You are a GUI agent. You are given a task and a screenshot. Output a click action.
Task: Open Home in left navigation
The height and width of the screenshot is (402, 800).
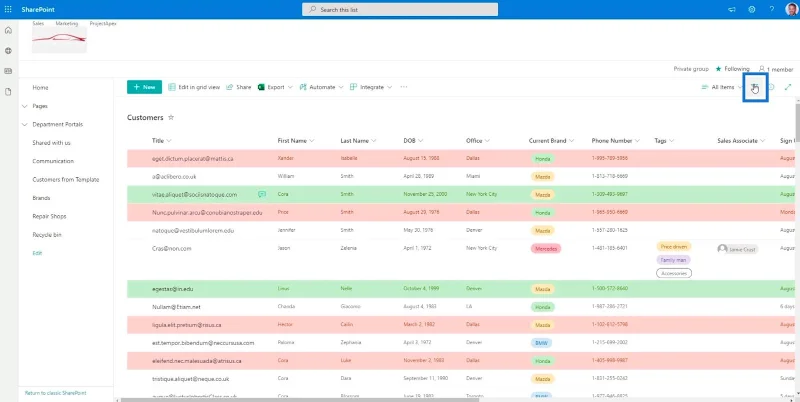pos(40,88)
